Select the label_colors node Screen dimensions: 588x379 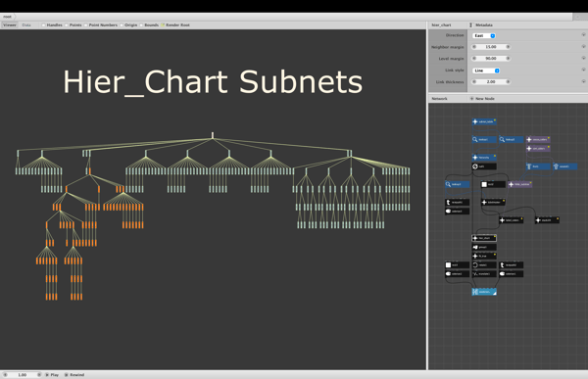(512, 220)
